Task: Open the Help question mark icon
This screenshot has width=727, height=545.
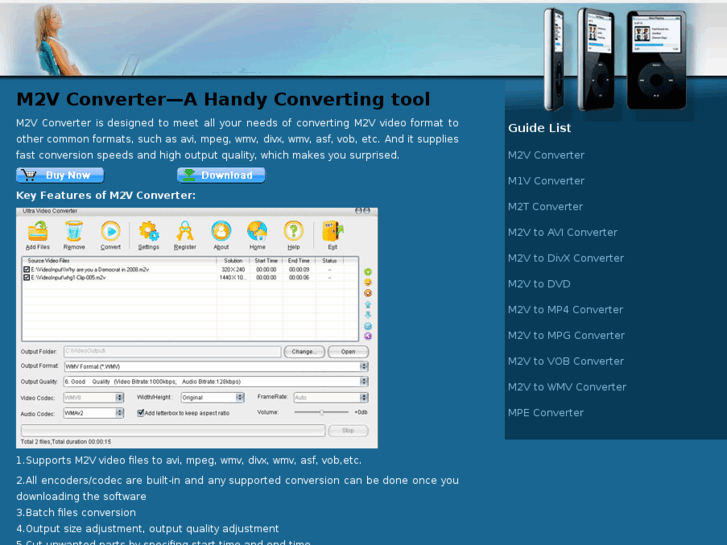Action: [x=293, y=231]
